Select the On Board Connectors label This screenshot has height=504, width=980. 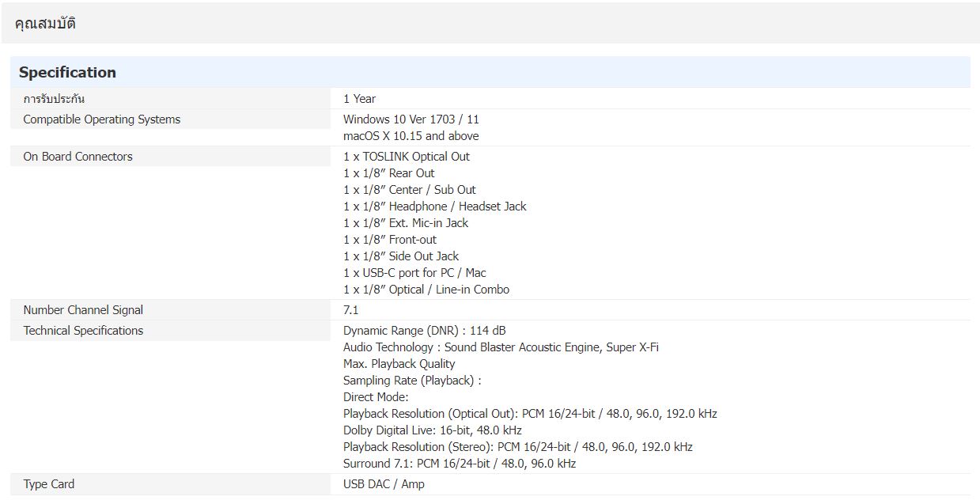[x=78, y=157]
